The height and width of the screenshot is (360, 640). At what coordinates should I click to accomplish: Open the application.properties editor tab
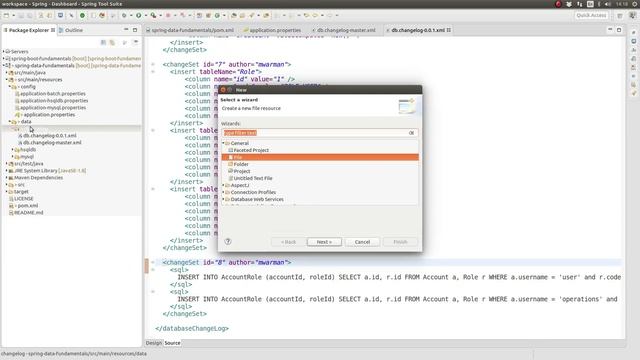(x=272, y=30)
